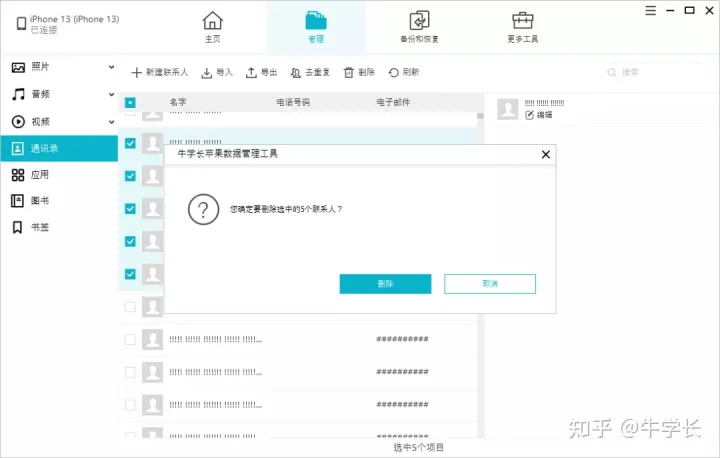Sort by the 名字 name column header
The image size is (720, 458).
click(178, 102)
